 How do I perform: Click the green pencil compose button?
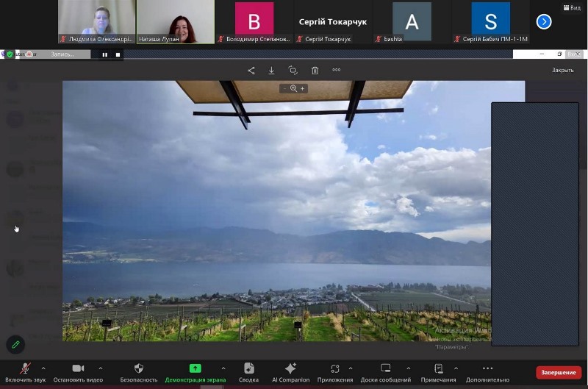click(x=15, y=344)
